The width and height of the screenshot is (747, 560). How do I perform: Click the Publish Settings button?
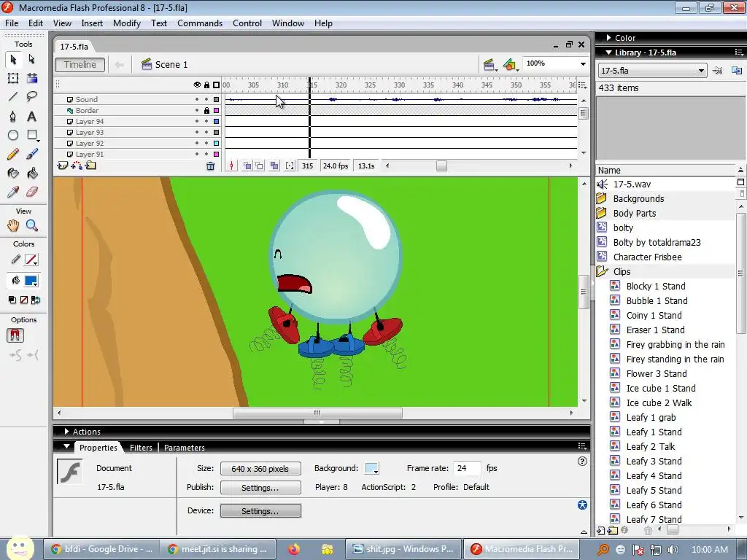coord(260,488)
